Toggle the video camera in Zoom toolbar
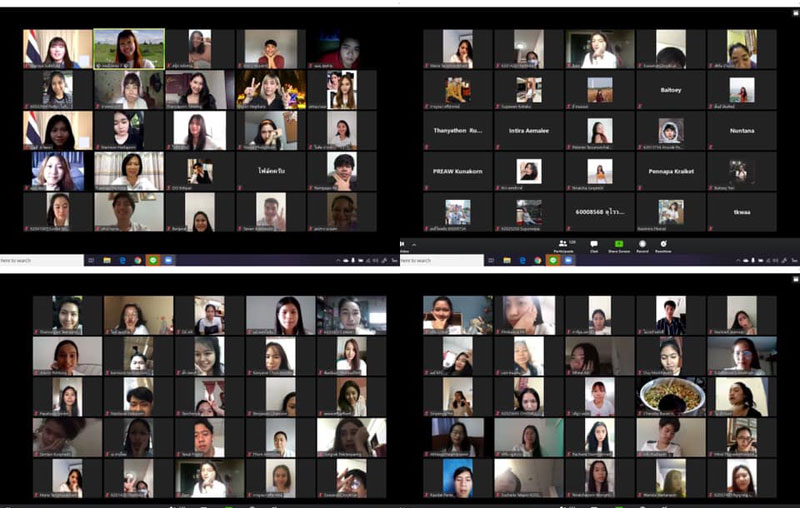 coord(402,245)
